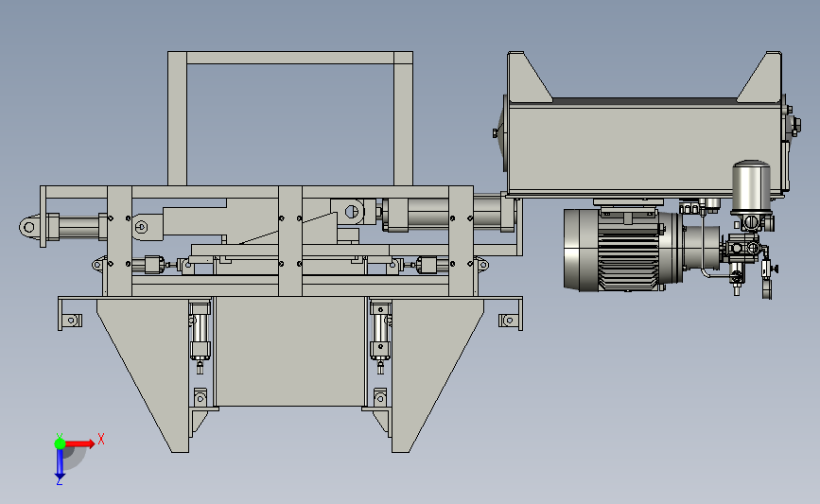The width and height of the screenshot is (820, 504).
Task: Select the right outer mounting bracket with hole
Action: [509, 320]
